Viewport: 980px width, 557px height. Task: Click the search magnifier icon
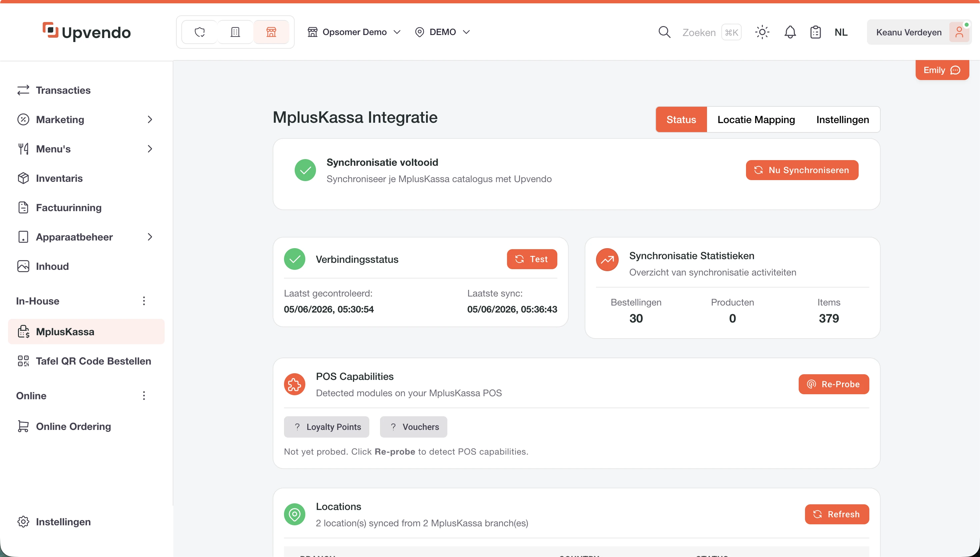pos(664,32)
